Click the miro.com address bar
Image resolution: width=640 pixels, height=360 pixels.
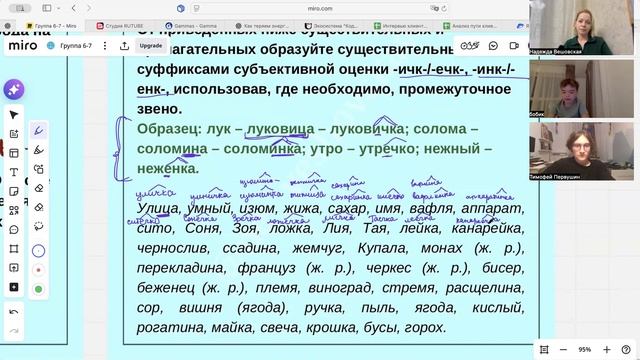[x=320, y=8]
